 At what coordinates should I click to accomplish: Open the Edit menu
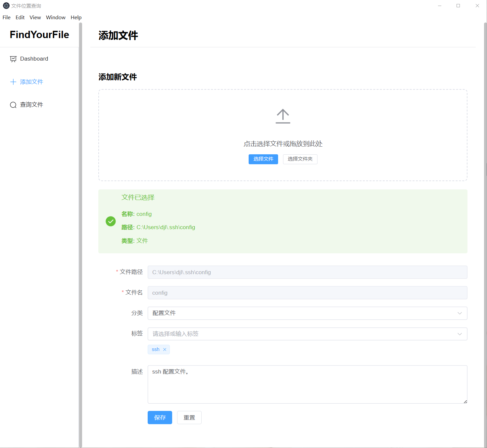[x=20, y=18]
